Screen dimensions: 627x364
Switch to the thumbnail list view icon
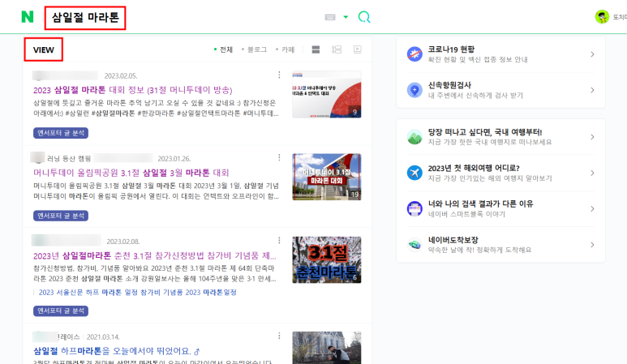[x=337, y=49]
